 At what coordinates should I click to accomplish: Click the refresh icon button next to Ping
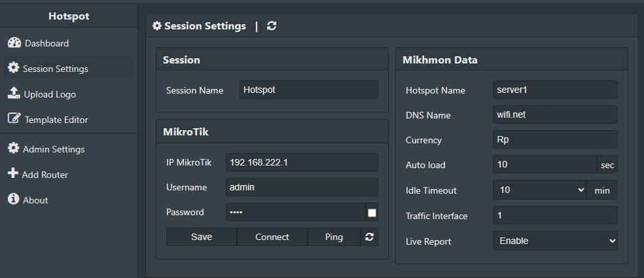[369, 237]
